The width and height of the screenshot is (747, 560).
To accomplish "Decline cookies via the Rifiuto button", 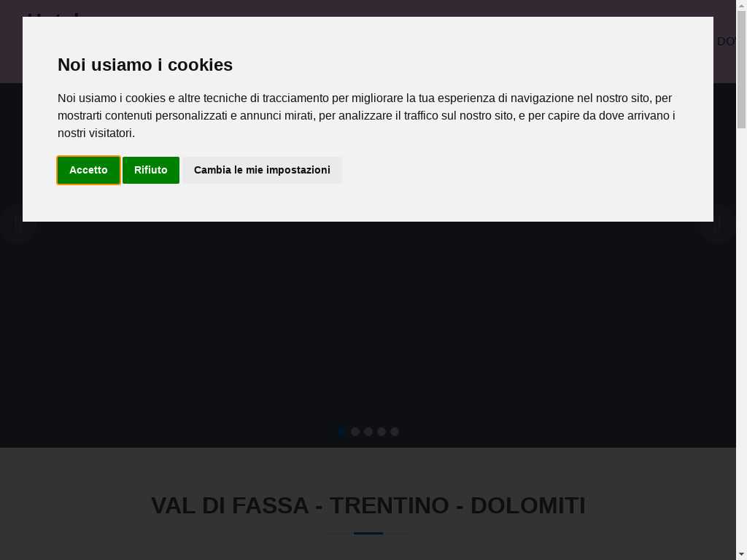I will (150, 170).
